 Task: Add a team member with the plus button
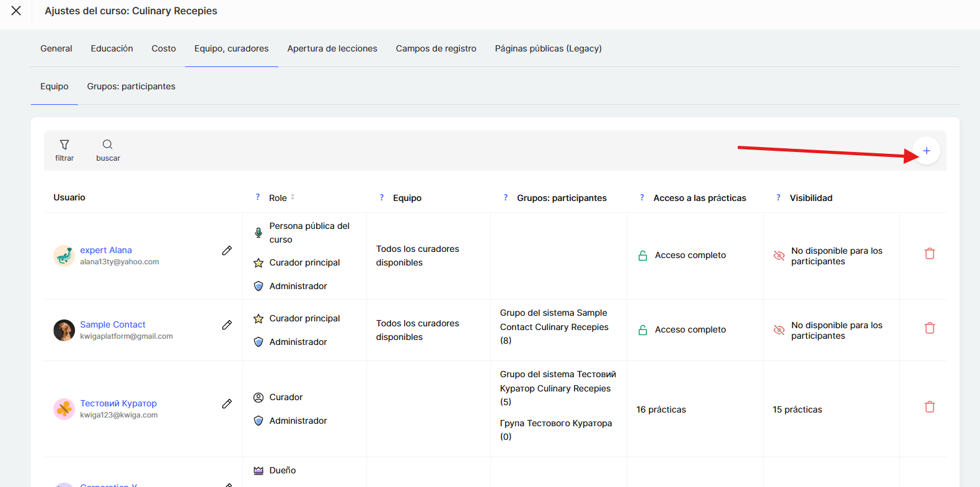pos(926,151)
